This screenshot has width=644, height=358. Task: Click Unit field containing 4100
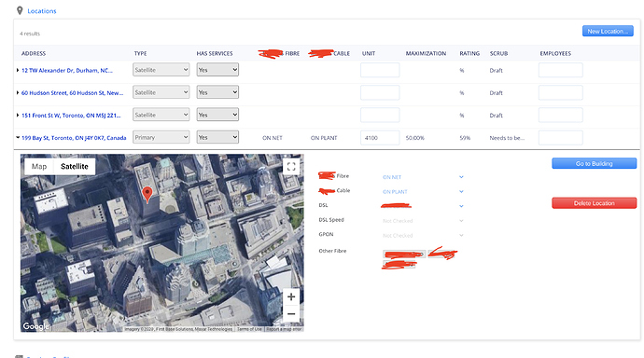[380, 138]
